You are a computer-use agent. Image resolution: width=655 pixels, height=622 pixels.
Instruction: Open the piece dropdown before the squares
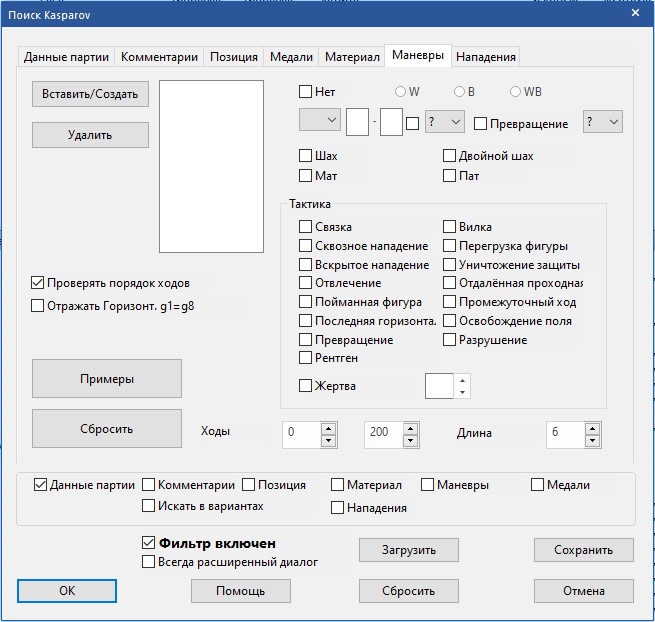[x=319, y=123]
